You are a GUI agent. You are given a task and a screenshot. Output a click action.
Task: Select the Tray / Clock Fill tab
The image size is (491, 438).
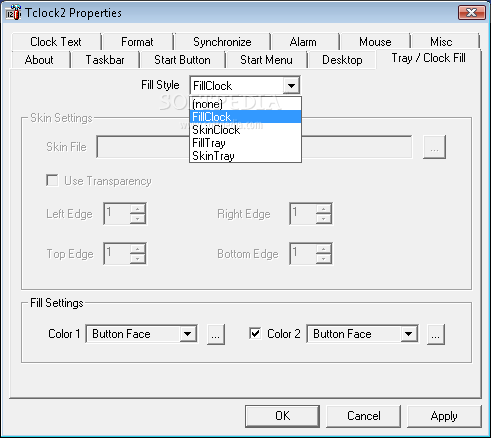pos(428,58)
